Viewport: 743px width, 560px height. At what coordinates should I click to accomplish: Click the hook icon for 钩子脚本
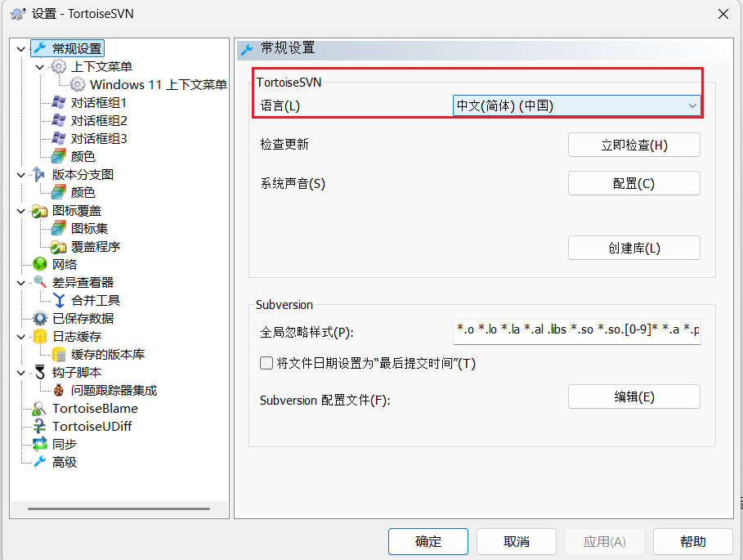pos(40,373)
